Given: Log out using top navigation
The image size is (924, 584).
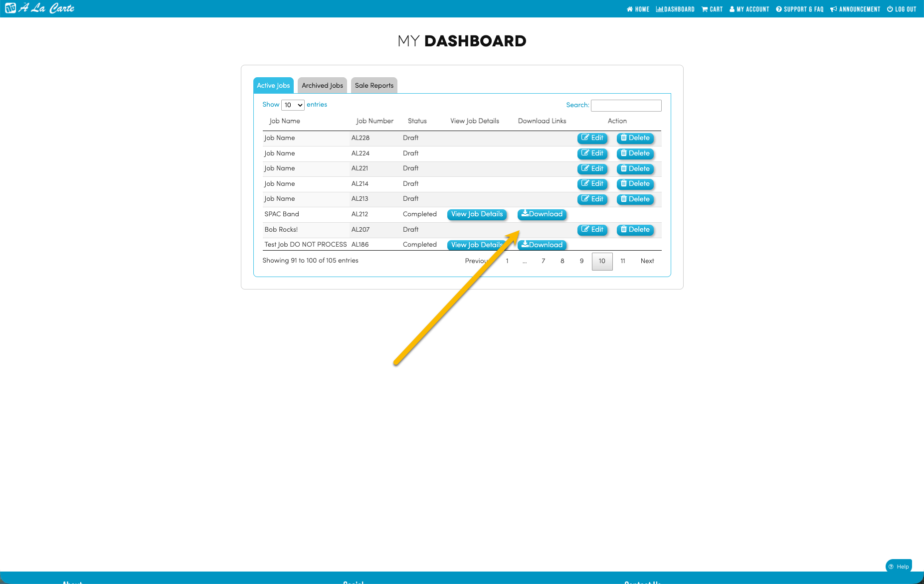Looking at the screenshot, I should 902,9.
